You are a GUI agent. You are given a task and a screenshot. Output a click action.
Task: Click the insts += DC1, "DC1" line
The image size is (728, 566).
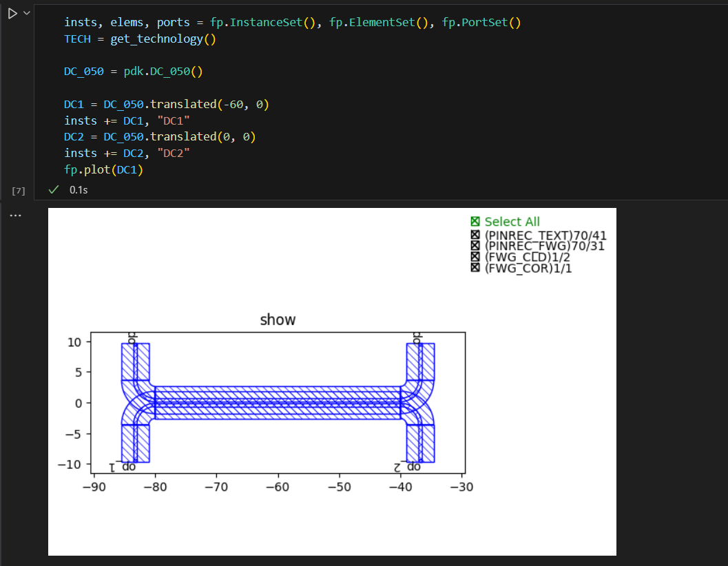tap(127, 120)
